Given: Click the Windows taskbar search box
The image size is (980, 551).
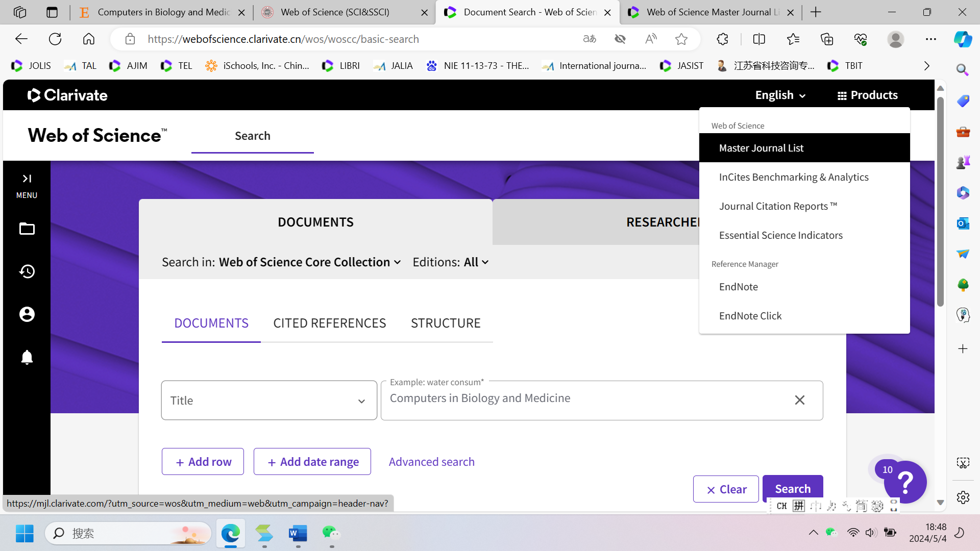Looking at the screenshot, I should coord(128,533).
